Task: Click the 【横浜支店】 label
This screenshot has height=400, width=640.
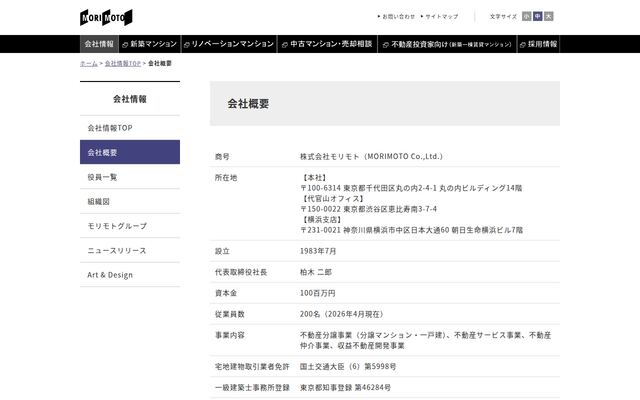Action: (322, 220)
